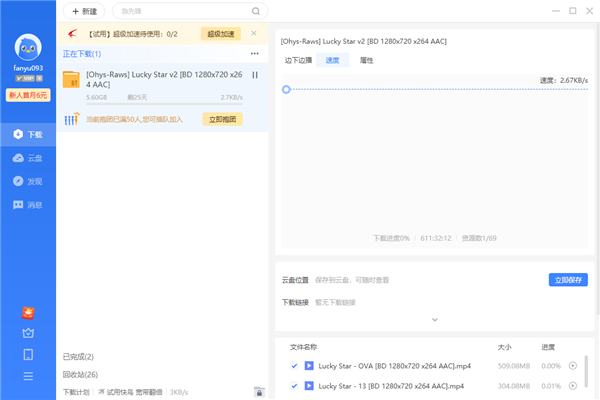Click the download progress bar of task
The width and height of the screenshot is (600, 400).
click(164, 103)
